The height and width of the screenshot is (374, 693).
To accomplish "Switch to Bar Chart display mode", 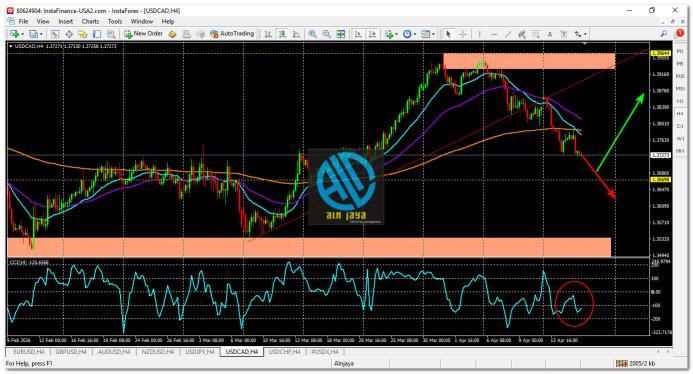I will [x=268, y=34].
